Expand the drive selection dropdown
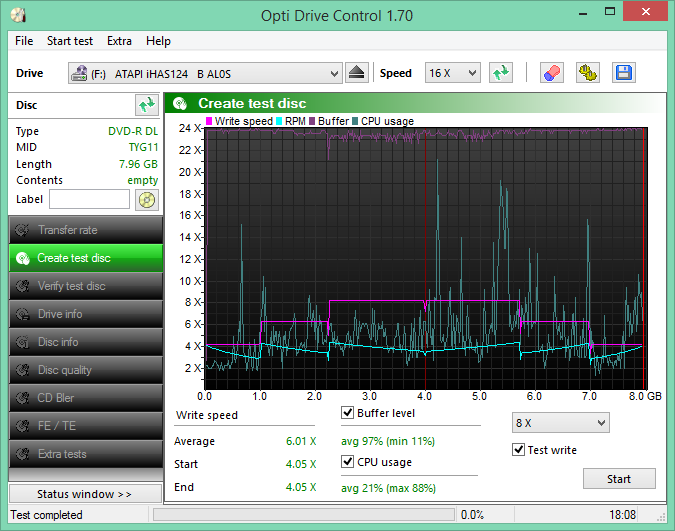This screenshot has height=531, width=675. click(x=334, y=73)
